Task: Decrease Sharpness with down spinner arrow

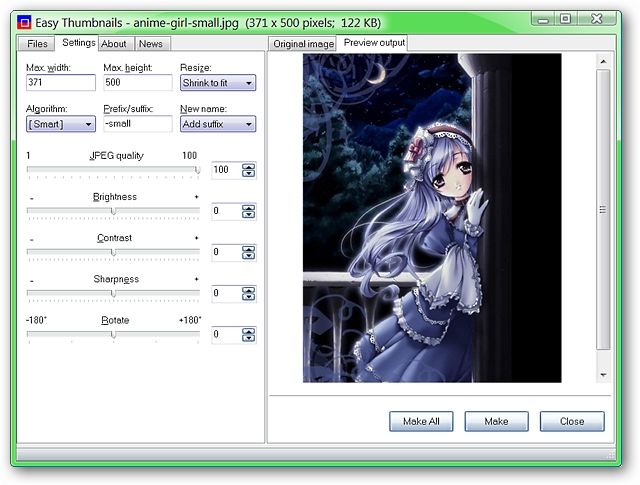Action: 249,297
